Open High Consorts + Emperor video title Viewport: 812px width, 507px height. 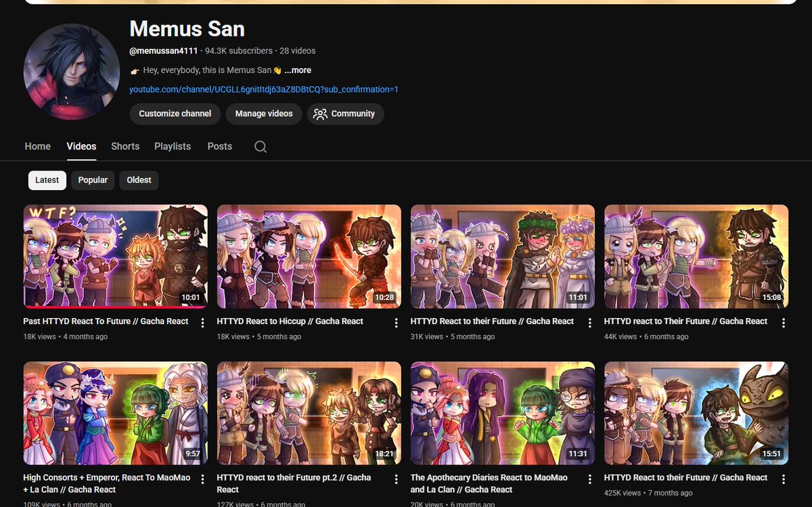pyautogui.click(x=107, y=483)
